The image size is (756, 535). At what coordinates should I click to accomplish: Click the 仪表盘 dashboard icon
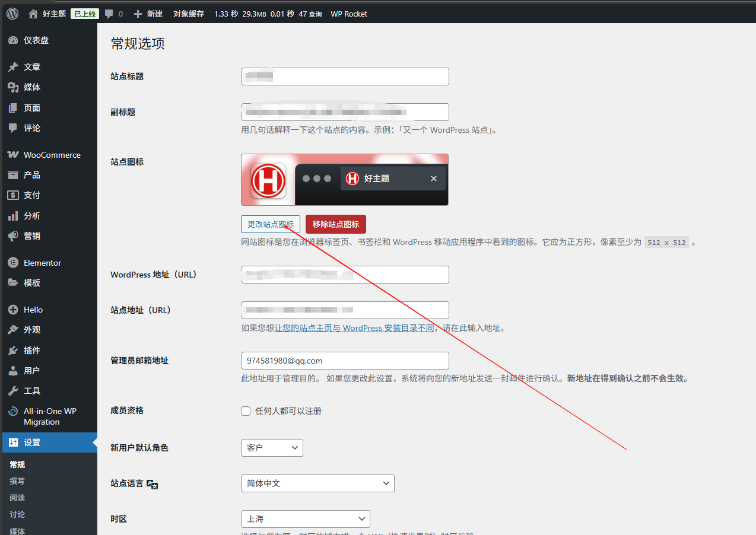tap(13, 40)
